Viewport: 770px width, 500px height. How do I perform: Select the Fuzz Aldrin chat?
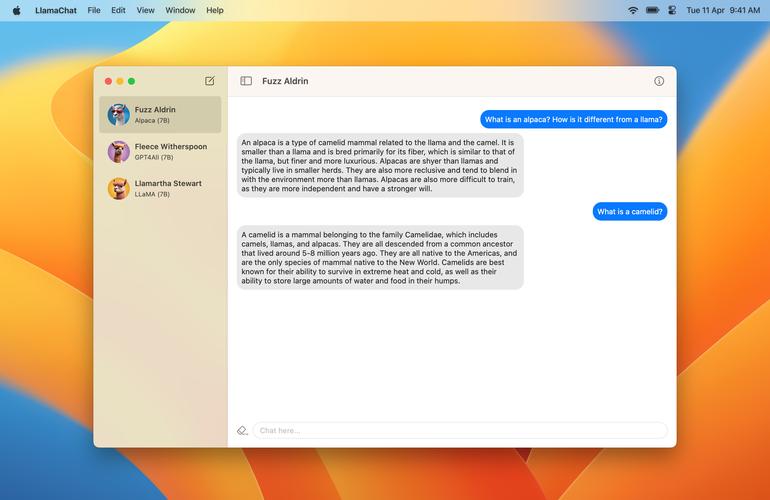click(x=160, y=115)
